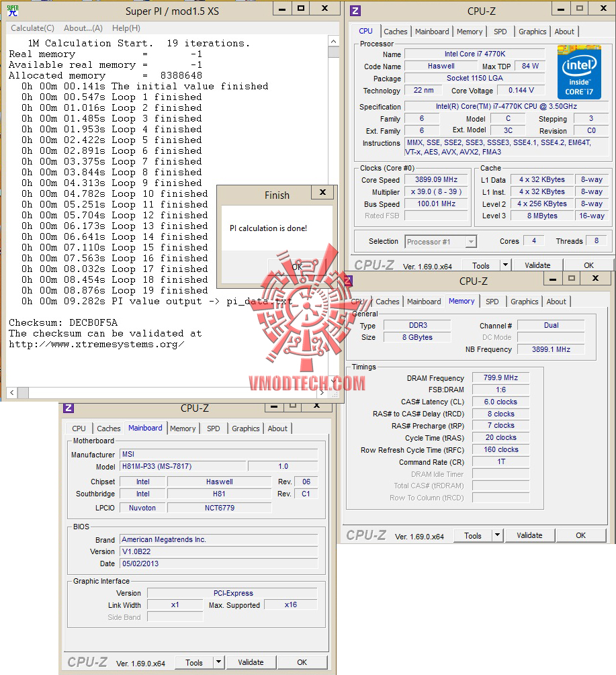Click Validate in Mainboard CPU-Z window
The image size is (616, 675).
(x=251, y=662)
